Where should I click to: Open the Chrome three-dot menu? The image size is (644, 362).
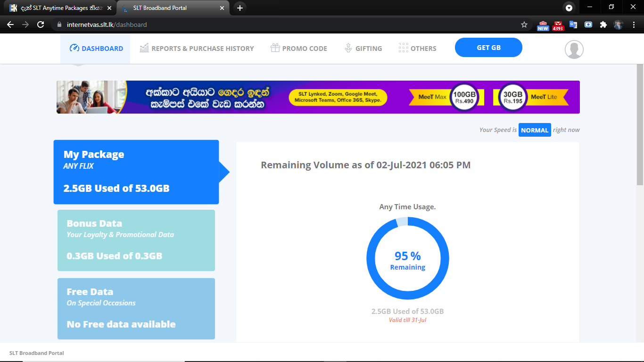pos(633,25)
